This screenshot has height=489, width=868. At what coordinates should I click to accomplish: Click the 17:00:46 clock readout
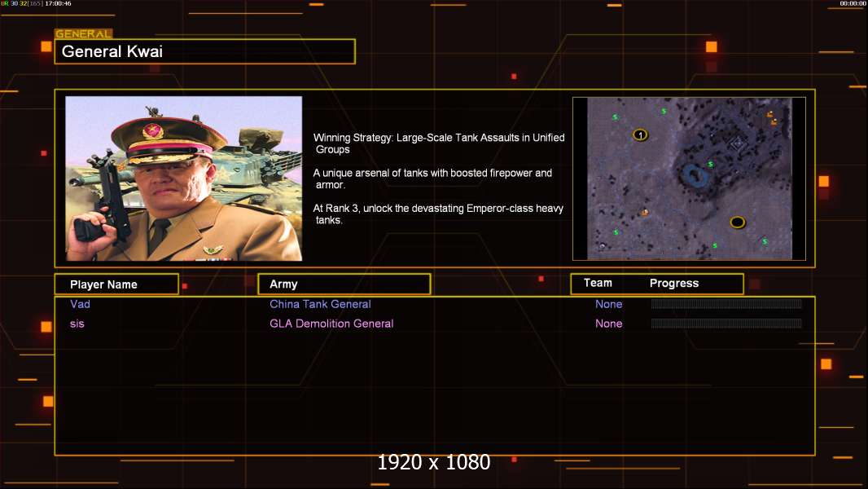(58, 3)
